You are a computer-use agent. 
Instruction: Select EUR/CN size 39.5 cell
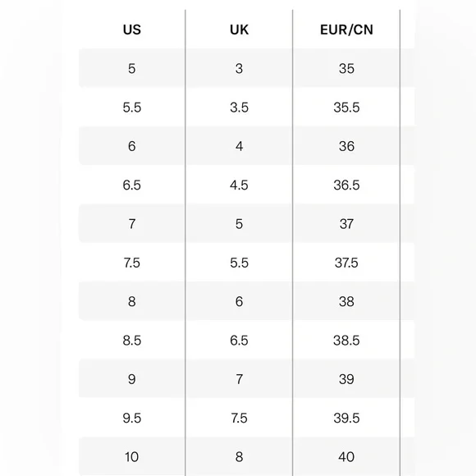(346, 419)
